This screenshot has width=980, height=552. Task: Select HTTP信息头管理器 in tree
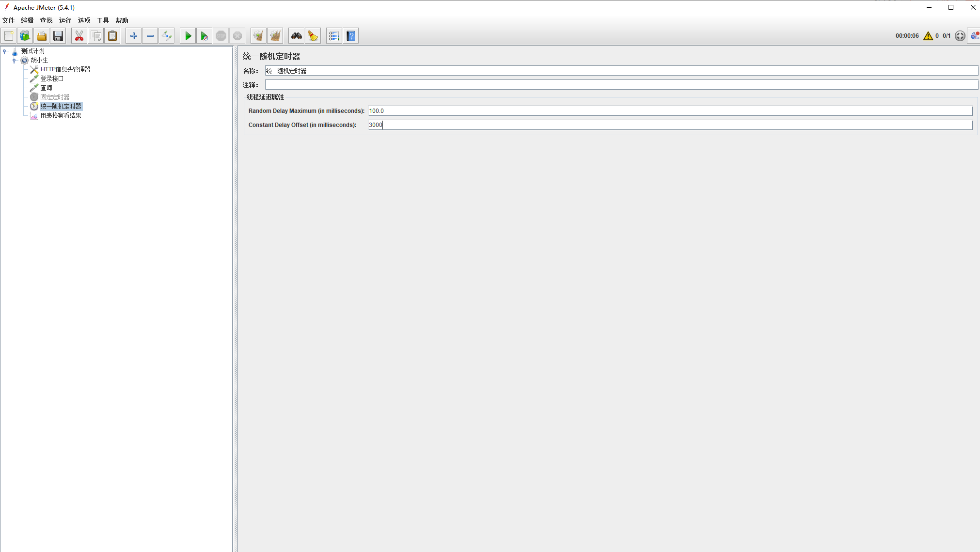tap(65, 69)
